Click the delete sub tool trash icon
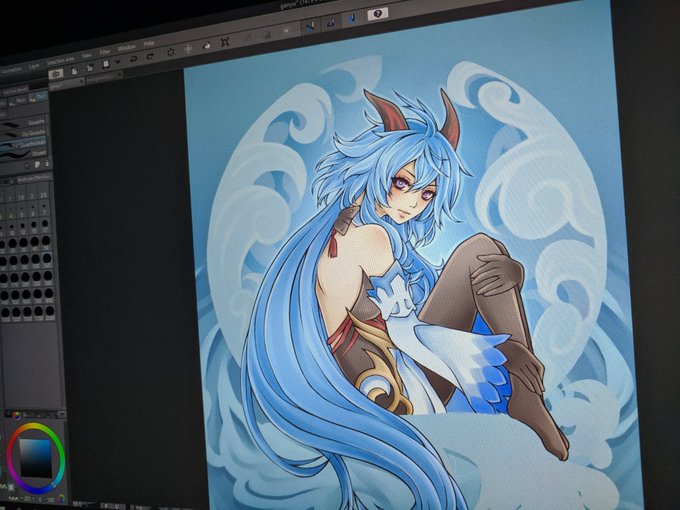The height and width of the screenshot is (510, 680). 47,163
